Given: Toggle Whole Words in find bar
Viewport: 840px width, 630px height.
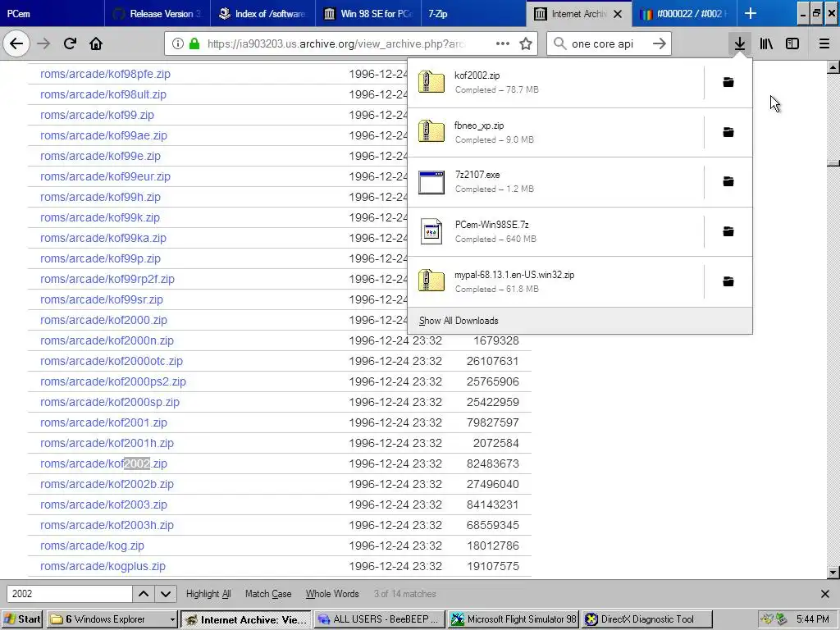Looking at the screenshot, I should point(332,594).
